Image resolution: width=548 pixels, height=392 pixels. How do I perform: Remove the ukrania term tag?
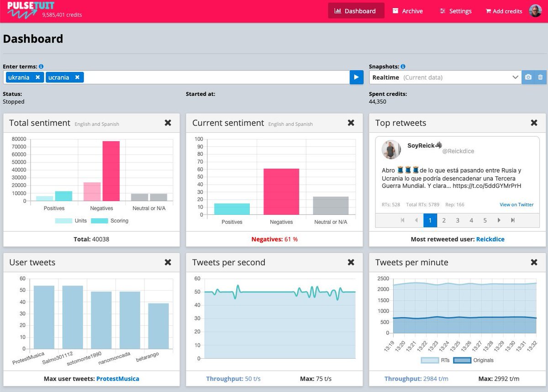coord(38,77)
